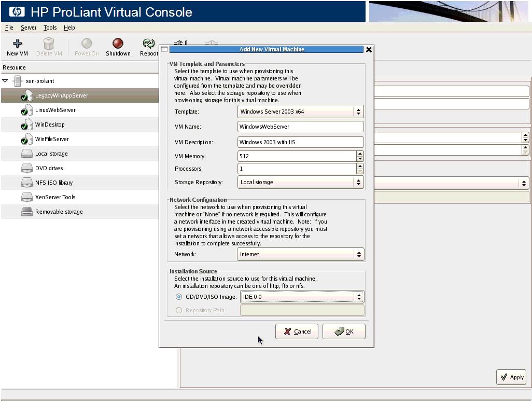Select the LinuxWebServer VM icon
The height and width of the screenshot is (401, 532).
(x=26, y=110)
